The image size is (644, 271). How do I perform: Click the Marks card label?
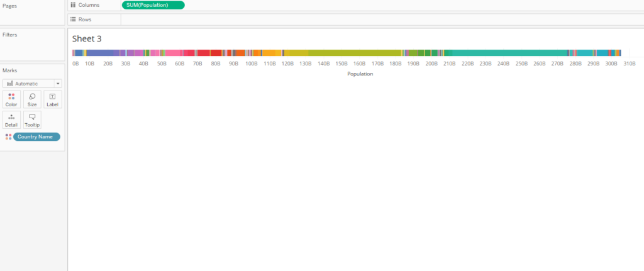click(x=10, y=70)
